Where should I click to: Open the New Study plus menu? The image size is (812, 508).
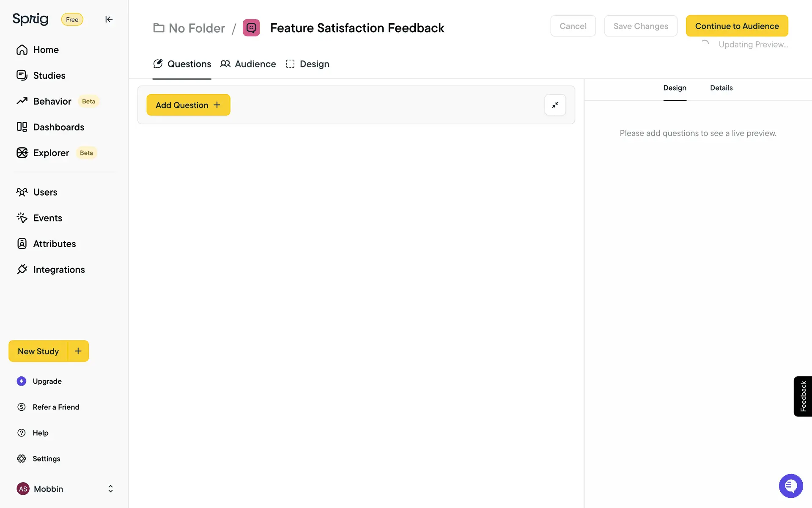pos(78,351)
